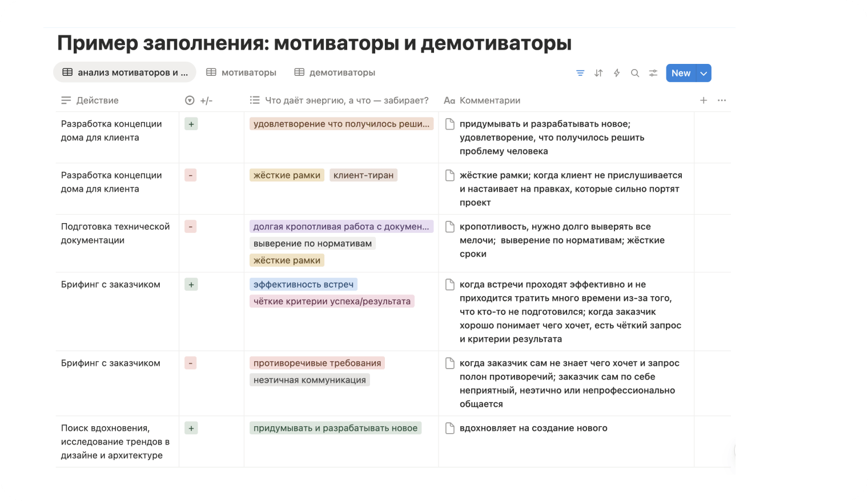Viewport: 868px width, 501px height.
Task: Select the 'чёткие критерии успеха/результата' tag
Action: click(x=332, y=301)
